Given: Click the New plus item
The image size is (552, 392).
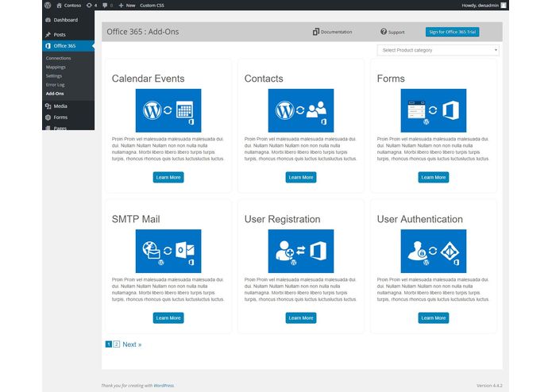Looking at the screenshot, I should [x=127, y=6].
